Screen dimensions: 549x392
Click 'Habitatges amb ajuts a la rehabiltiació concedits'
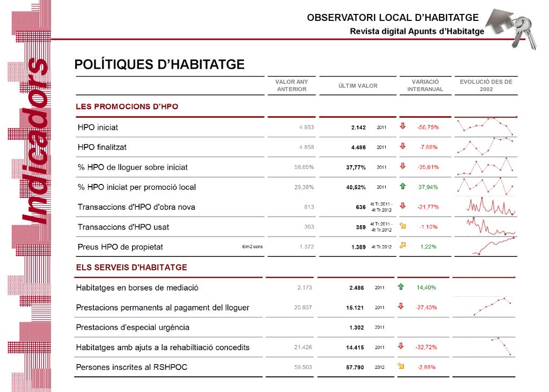click(x=163, y=347)
